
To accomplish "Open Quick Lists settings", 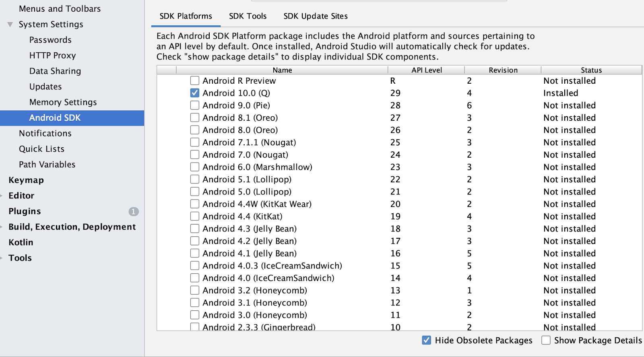I will 41,149.
